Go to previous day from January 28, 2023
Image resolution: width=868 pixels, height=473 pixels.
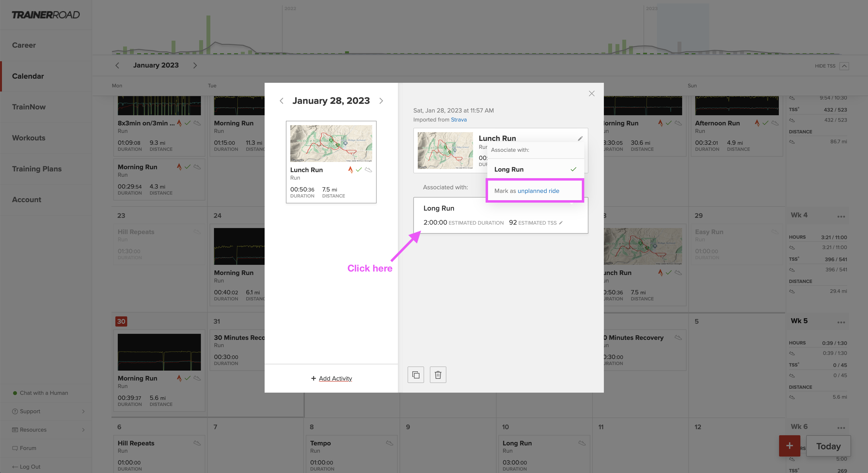(x=282, y=101)
